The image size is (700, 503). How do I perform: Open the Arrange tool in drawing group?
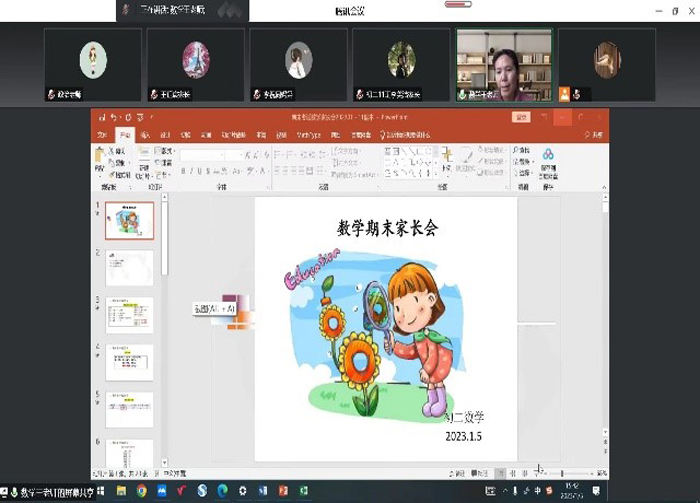(446, 160)
